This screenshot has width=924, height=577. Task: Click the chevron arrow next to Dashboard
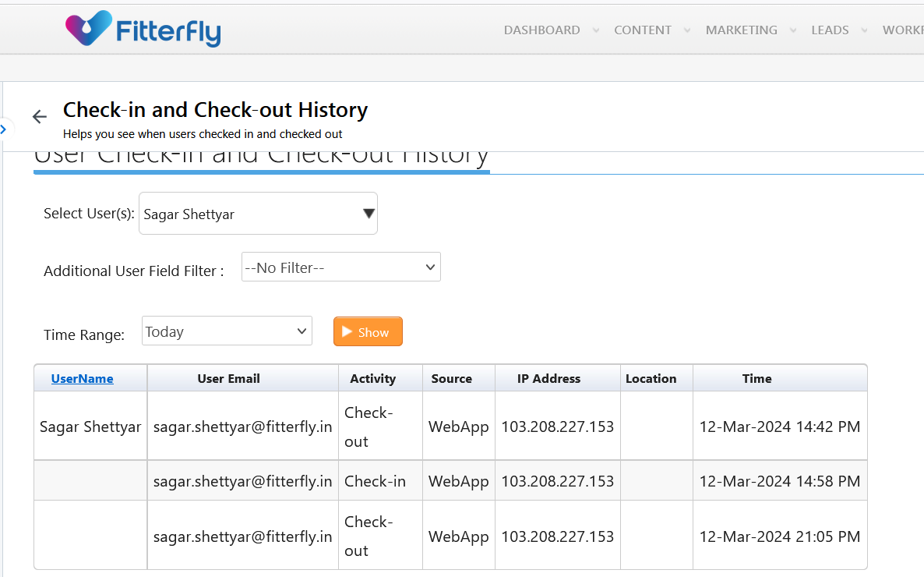(x=596, y=30)
